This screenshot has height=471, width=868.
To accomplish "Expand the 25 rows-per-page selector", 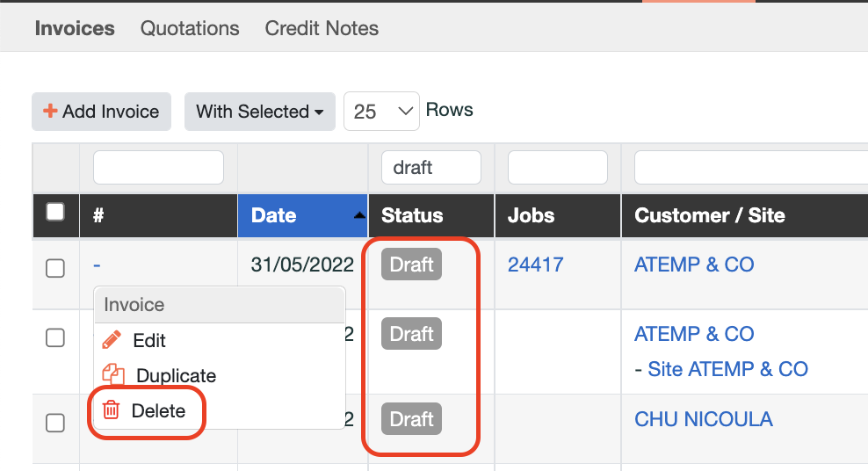I will point(381,112).
